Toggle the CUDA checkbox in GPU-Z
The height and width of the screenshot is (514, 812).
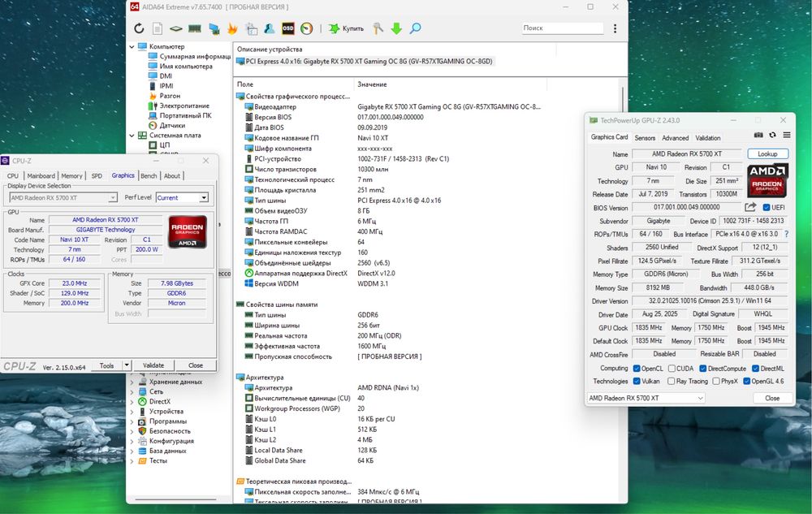click(x=672, y=369)
